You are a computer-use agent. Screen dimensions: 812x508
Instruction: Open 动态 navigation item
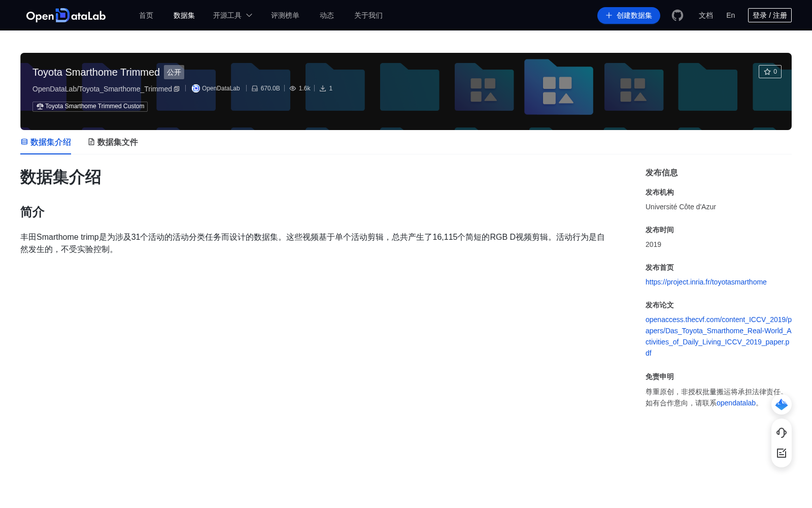click(x=327, y=15)
